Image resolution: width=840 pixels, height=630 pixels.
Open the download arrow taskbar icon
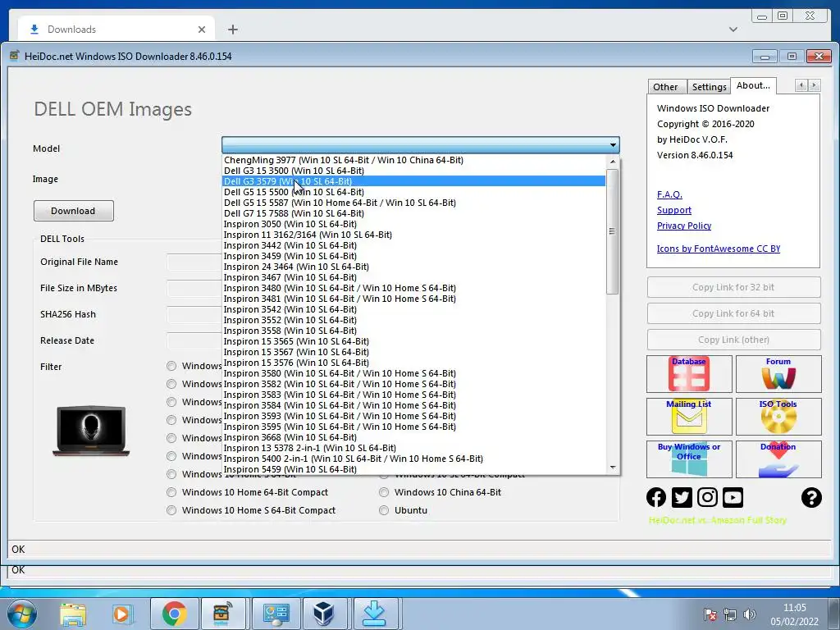coord(374,614)
